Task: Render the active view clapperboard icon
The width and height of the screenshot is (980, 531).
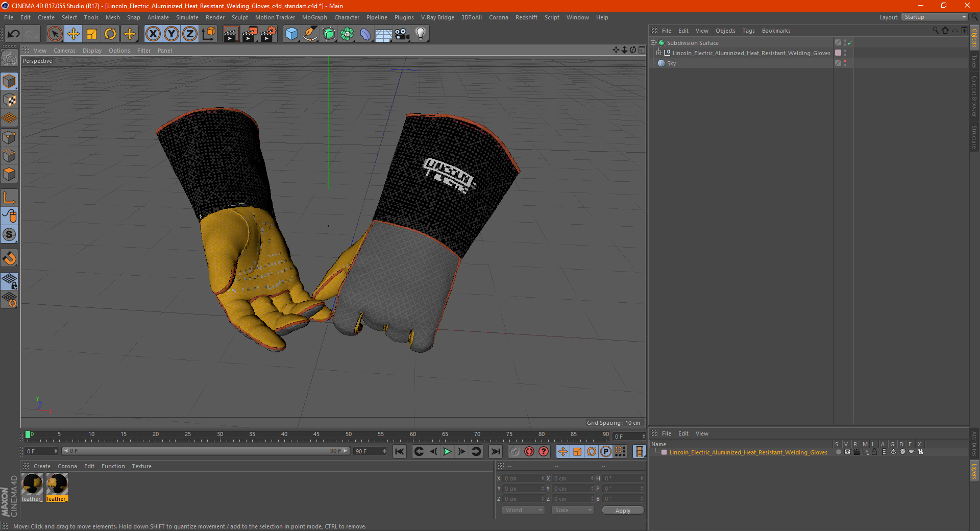Action: tap(231, 34)
